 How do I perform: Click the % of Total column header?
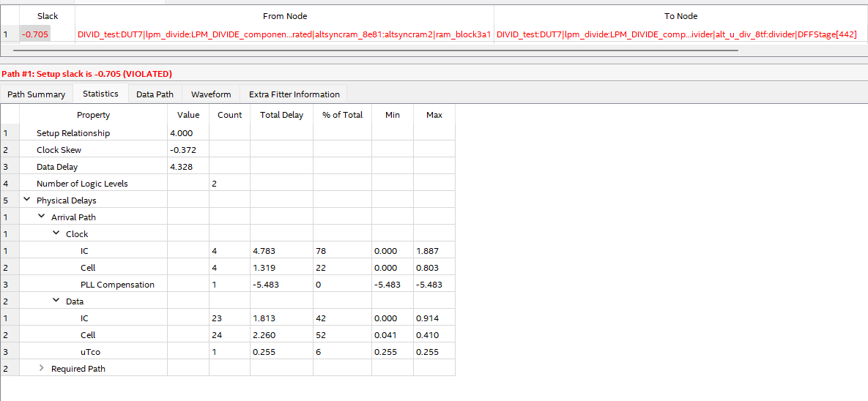[x=342, y=115]
